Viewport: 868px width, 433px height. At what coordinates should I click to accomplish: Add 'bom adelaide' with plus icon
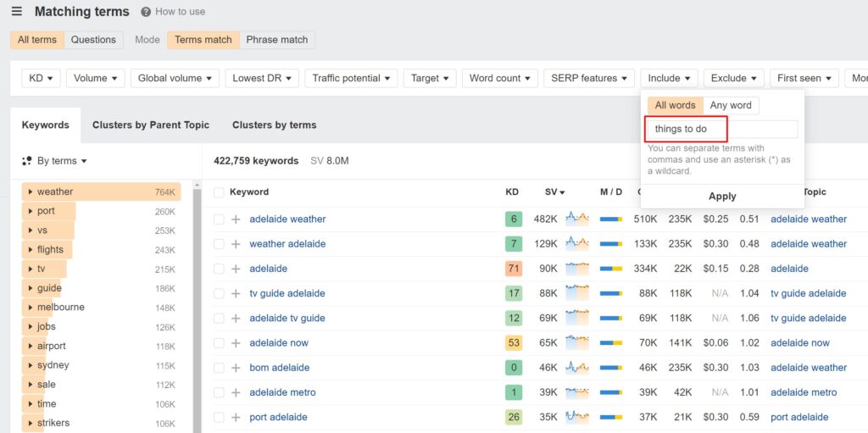coord(236,368)
